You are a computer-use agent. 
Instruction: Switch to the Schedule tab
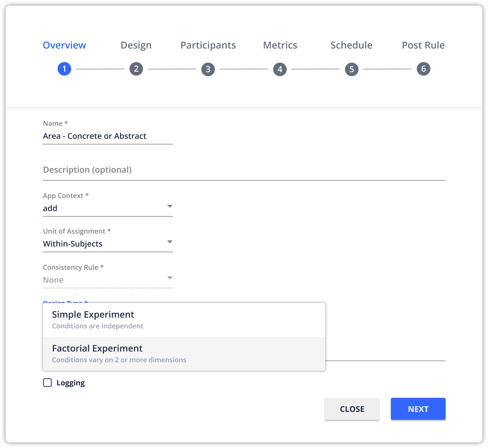pos(352,45)
